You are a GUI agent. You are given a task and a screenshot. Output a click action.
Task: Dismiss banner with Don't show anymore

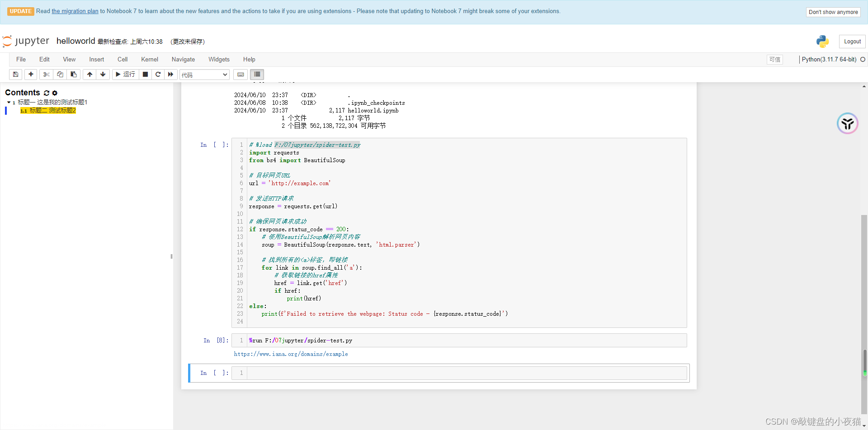[x=833, y=12]
